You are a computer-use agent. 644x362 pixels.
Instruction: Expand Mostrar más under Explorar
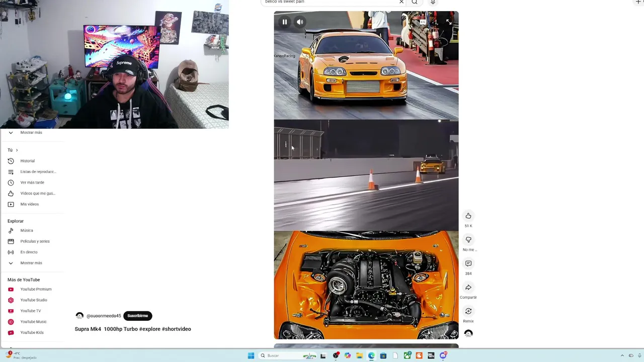coord(32,263)
